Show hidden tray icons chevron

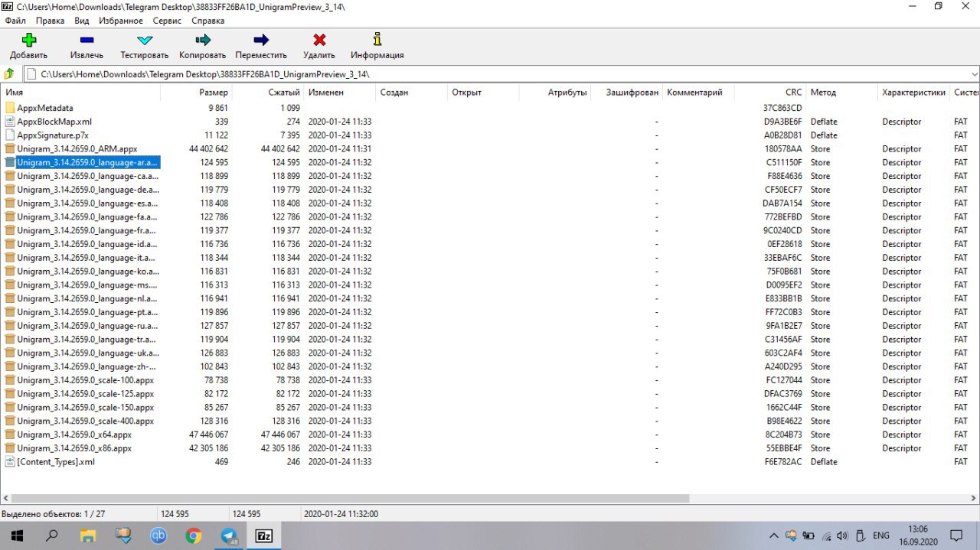[774, 535]
